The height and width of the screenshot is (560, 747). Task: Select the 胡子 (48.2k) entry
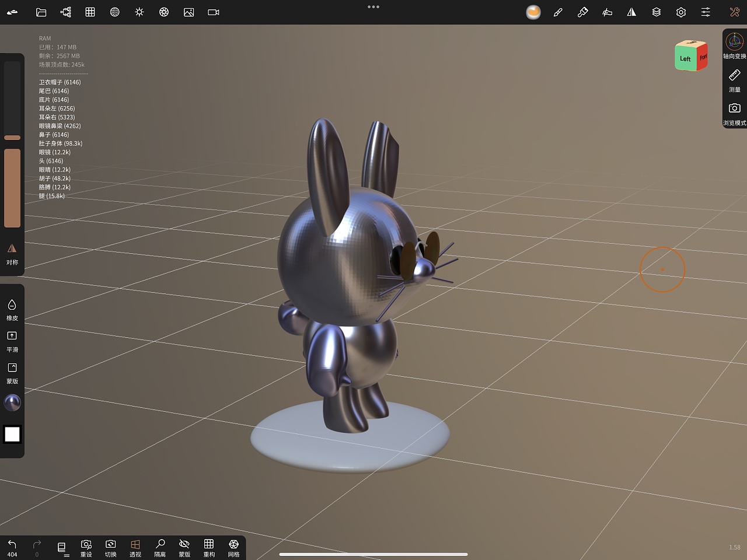55,178
